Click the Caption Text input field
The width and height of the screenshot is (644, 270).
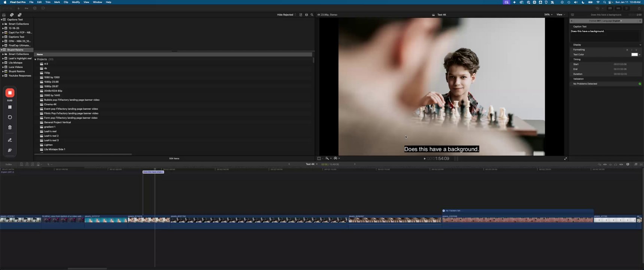tap(605, 36)
